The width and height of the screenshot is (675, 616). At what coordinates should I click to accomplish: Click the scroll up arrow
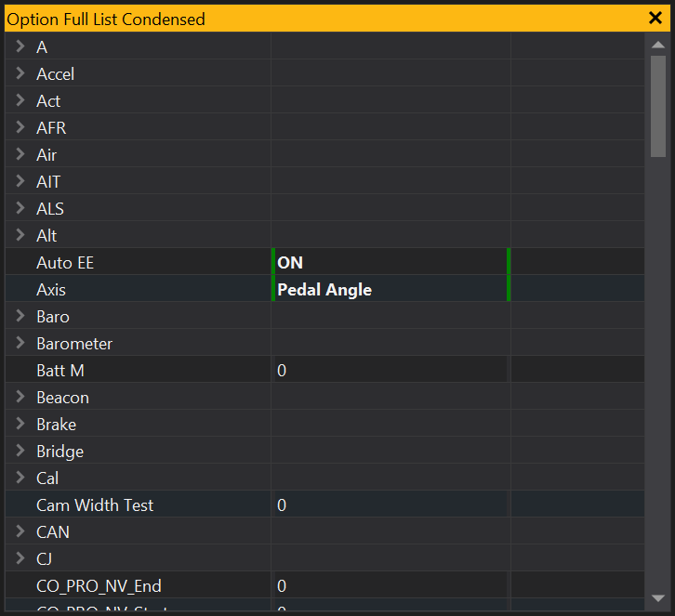(x=658, y=43)
